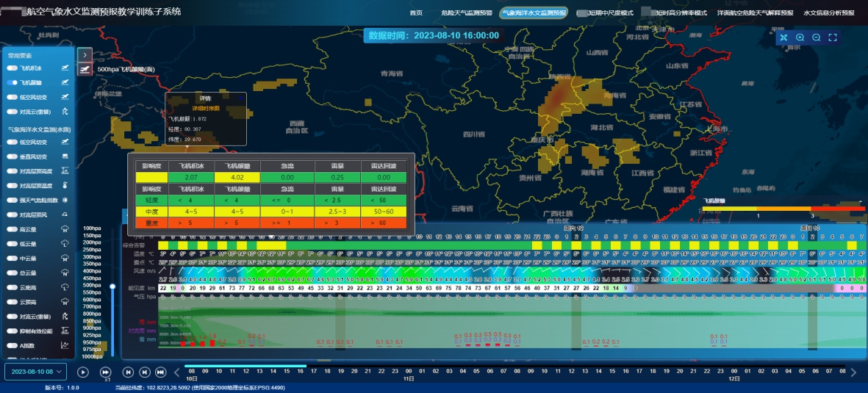The height and width of the screenshot is (393, 868).
Task: Click the fast-forward x1 speed button
Action: point(106,372)
